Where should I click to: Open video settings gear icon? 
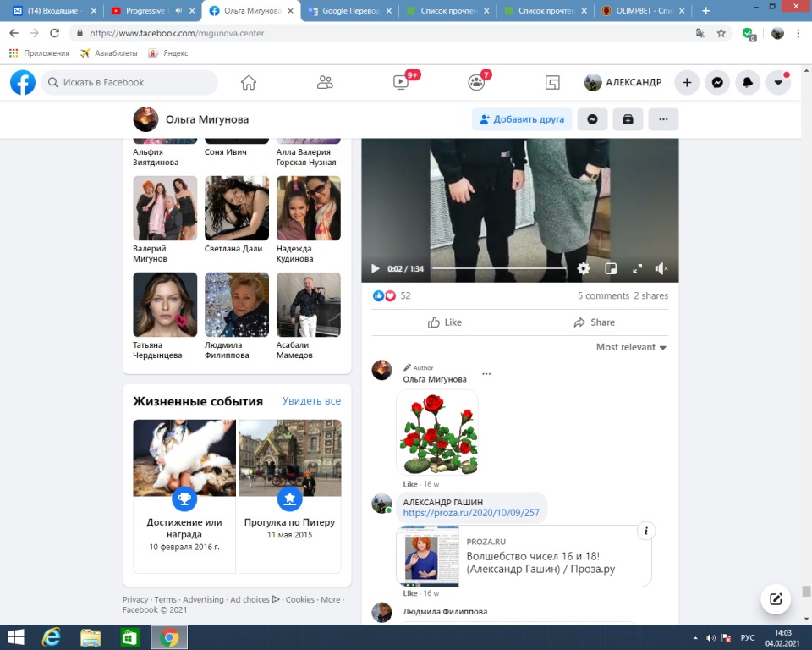click(x=584, y=268)
